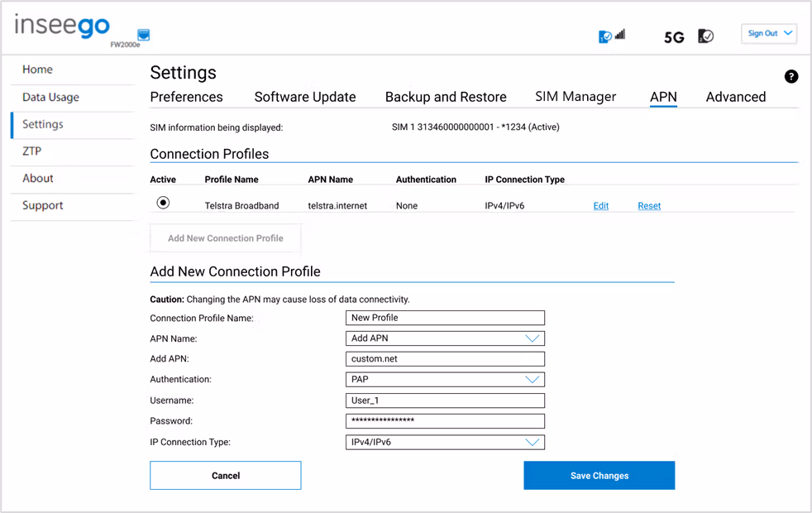Click the Caution APN warning text
This screenshot has height=513, width=812.
(x=279, y=300)
